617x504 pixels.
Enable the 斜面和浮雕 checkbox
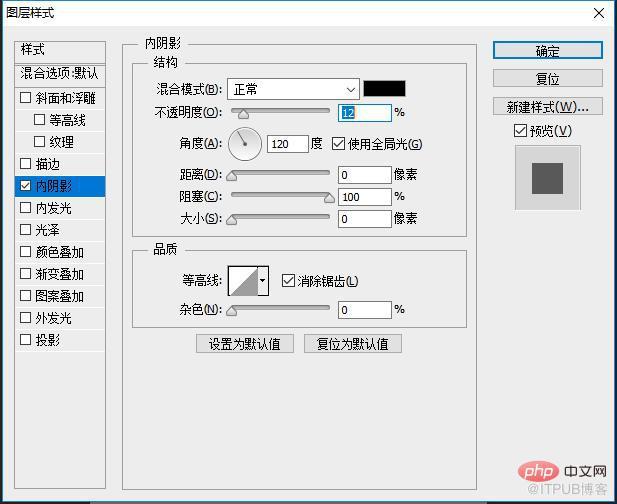pos(25,98)
